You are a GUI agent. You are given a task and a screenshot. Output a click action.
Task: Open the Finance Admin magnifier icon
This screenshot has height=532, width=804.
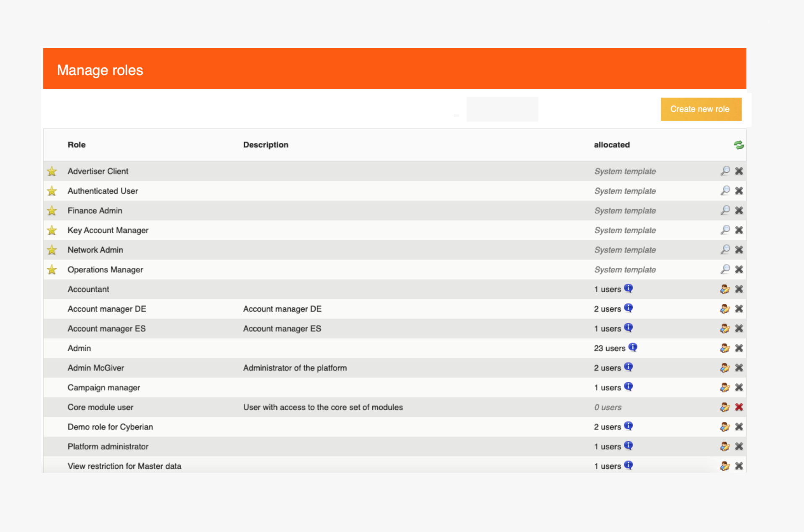tap(725, 210)
